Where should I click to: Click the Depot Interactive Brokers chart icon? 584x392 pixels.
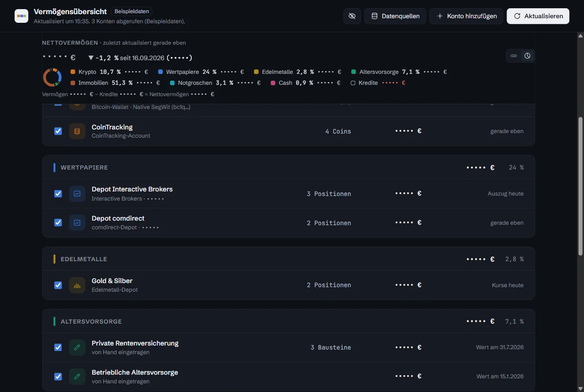click(77, 194)
